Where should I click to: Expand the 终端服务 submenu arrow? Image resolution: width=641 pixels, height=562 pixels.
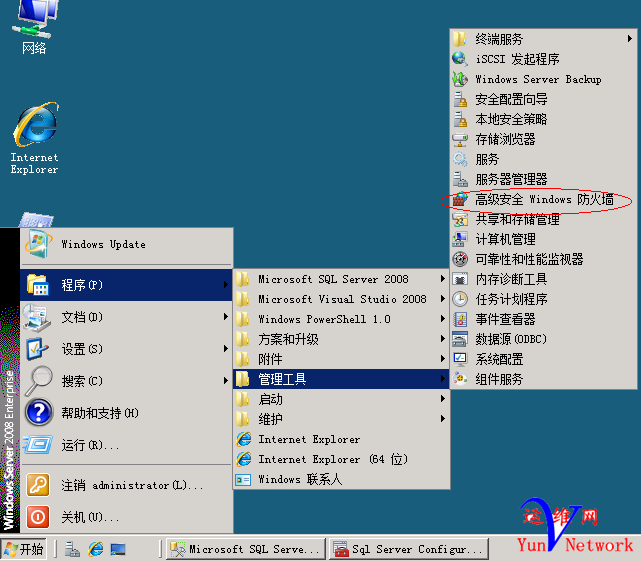point(630,38)
